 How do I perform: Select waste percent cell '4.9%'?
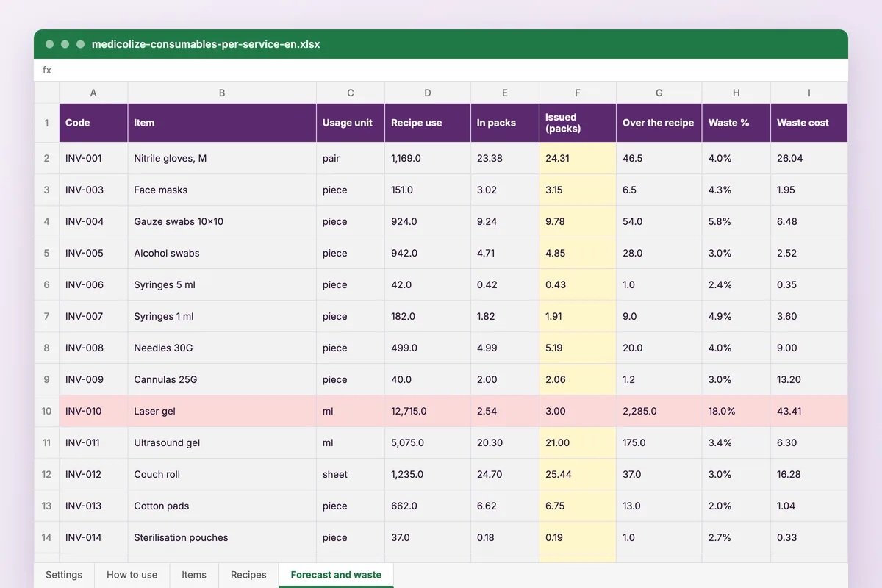click(736, 316)
